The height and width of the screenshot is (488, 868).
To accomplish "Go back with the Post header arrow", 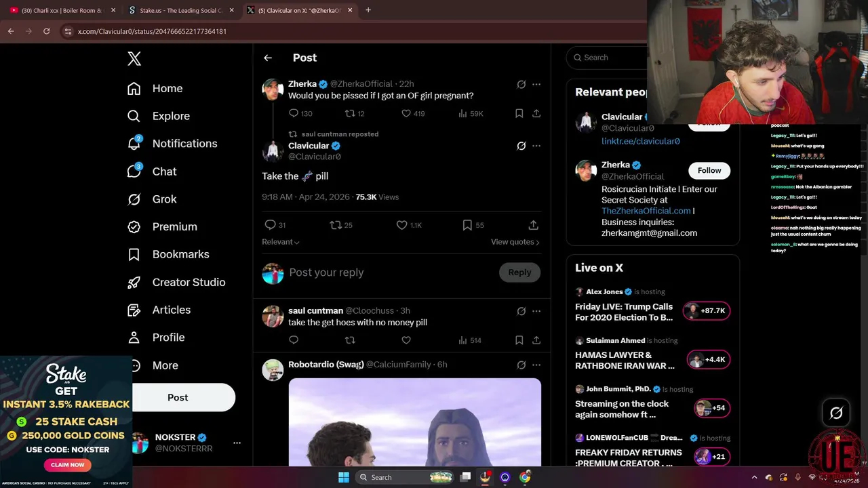I will [268, 58].
